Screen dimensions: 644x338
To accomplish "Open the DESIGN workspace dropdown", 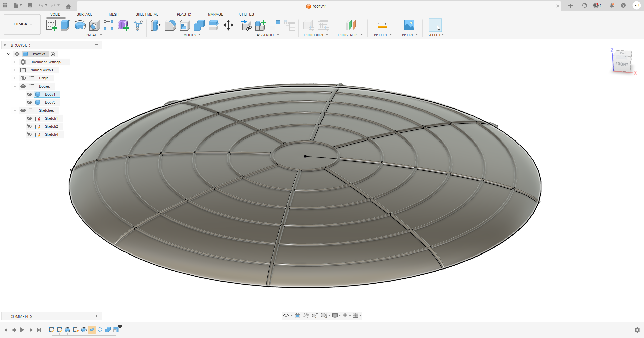I will coord(22,24).
